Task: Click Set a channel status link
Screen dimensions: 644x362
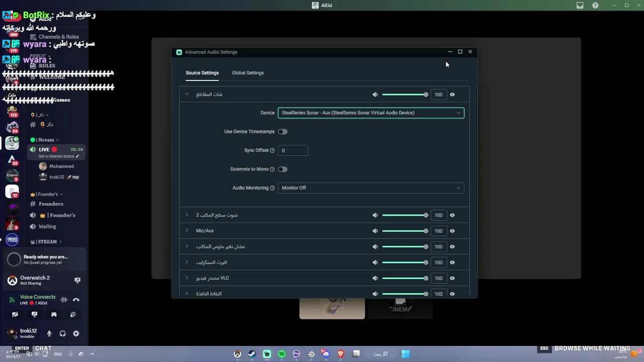Action: coord(59,156)
